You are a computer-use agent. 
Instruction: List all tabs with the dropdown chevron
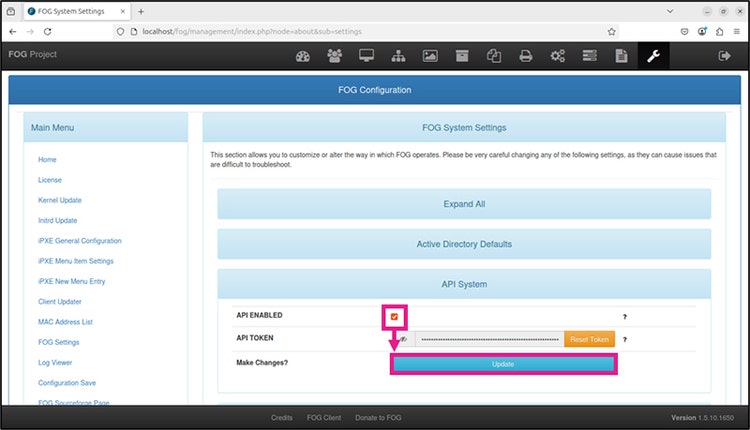pos(670,11)
